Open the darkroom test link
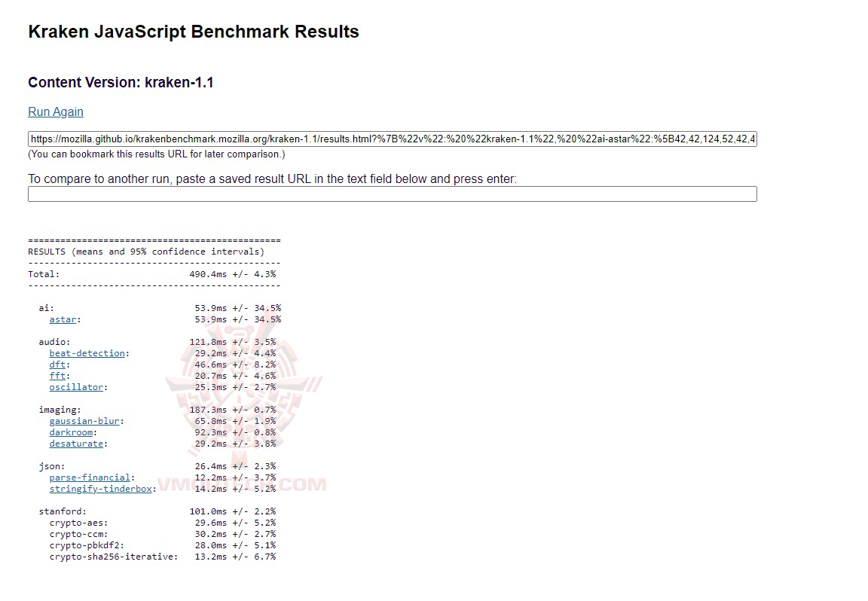 [x=71, y=432]
